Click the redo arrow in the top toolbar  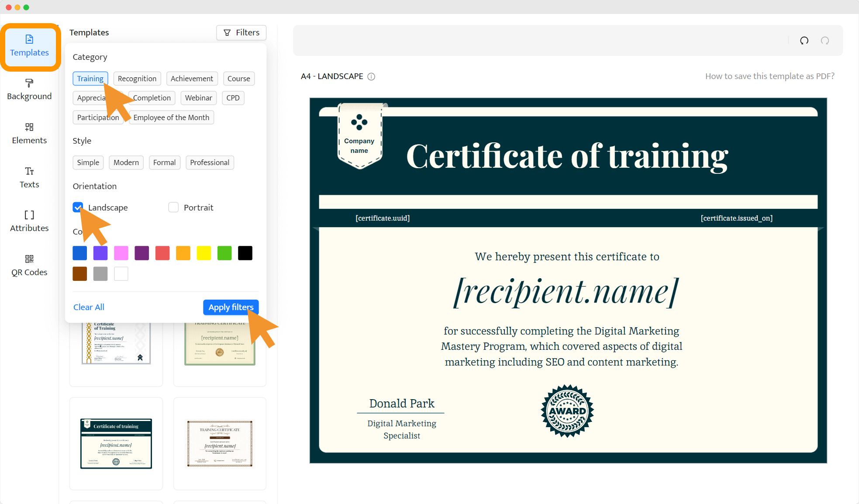coord(825,41)
